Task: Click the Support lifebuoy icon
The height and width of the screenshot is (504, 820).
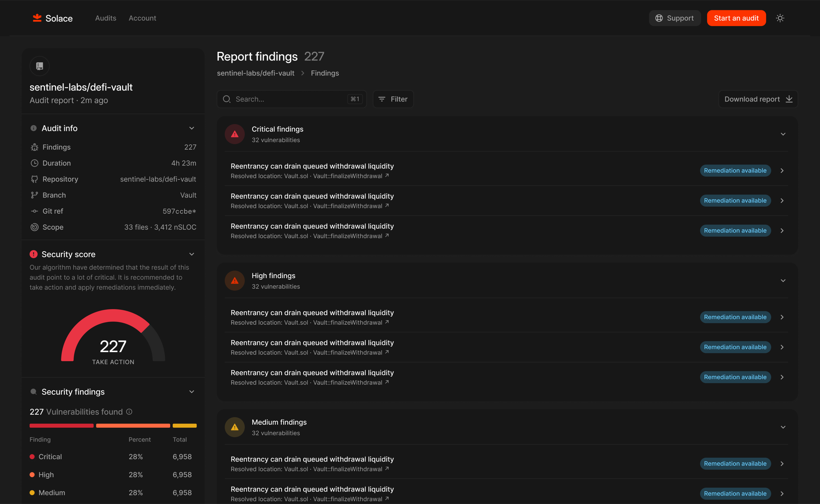Action: click(x=659, y=18)
